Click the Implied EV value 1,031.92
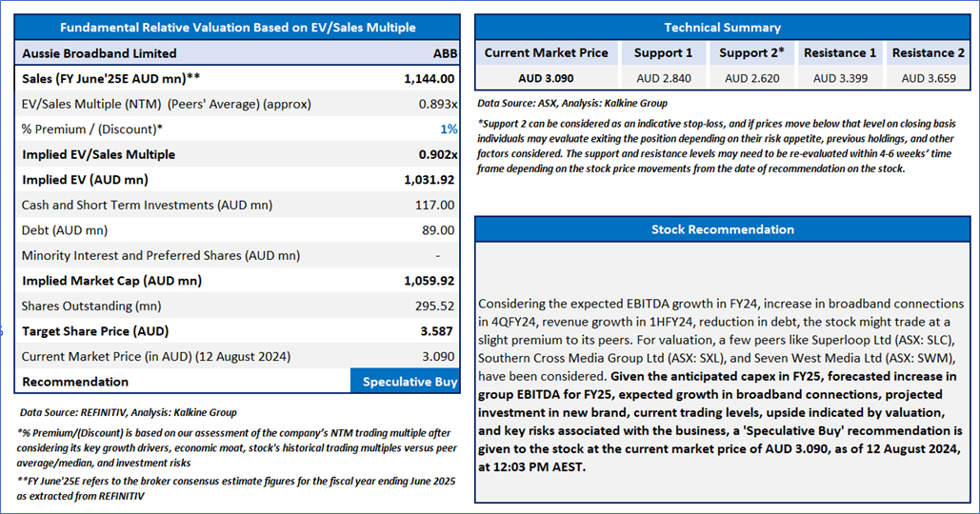 pos(429,179)
